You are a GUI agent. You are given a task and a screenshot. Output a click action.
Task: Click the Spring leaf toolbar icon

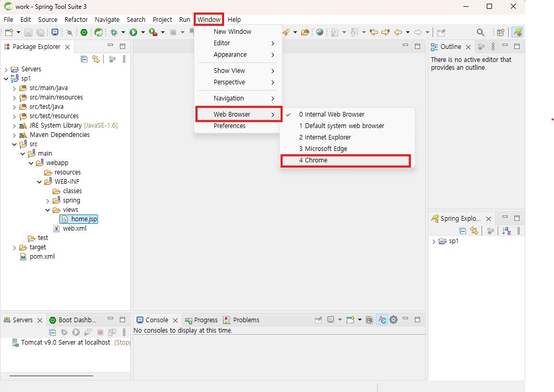(99, 32)
